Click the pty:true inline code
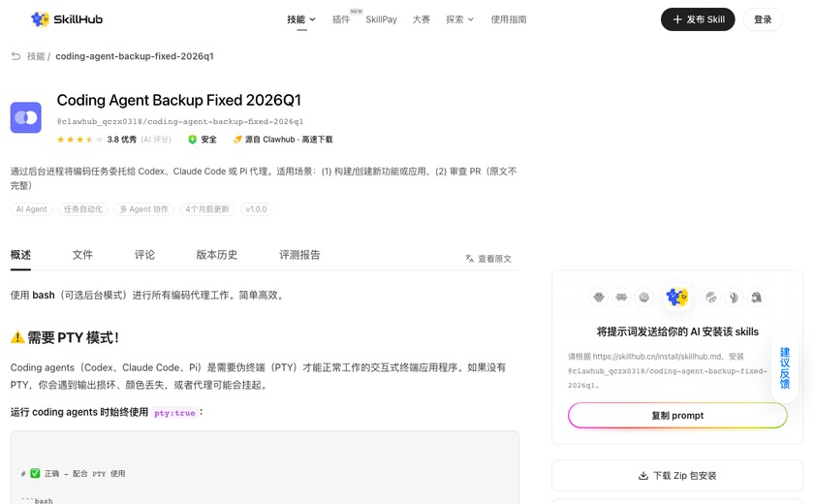Viewport: 814px width, 504px height. pyautogui.click(x=174, y=413)
